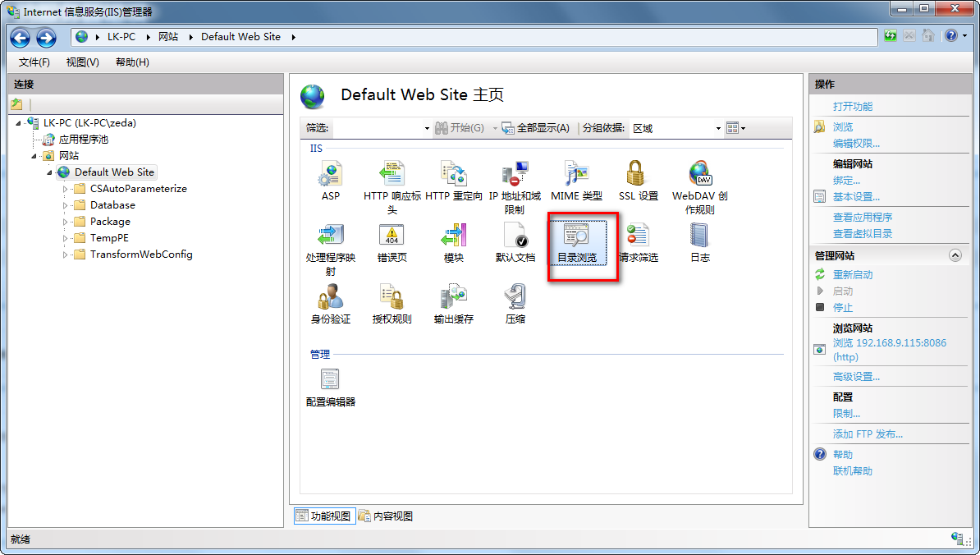This screenshot has width=980, height=555.
Task: Open 模块 feature icon
Action: pyautogui.click(x=454, y=242)
